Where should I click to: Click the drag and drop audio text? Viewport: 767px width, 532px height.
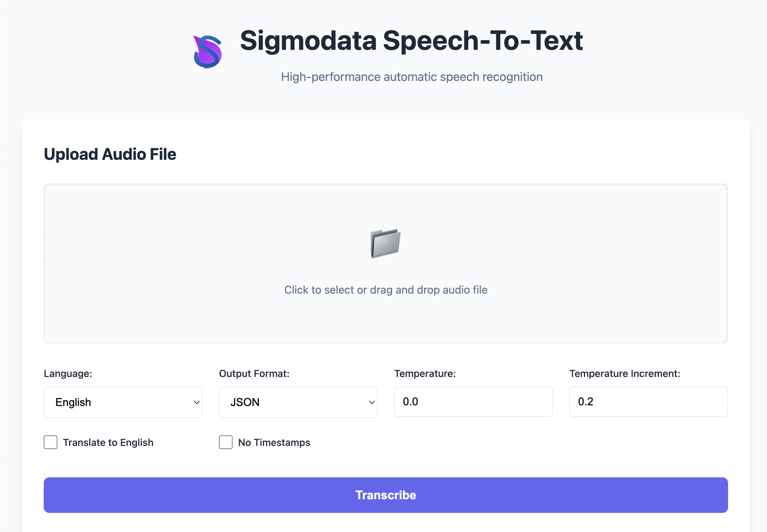coord(386,290)
